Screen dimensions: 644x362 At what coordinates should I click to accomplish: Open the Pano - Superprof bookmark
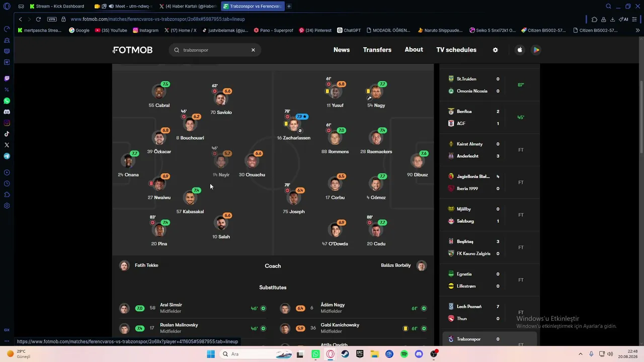tap(273, 30)
